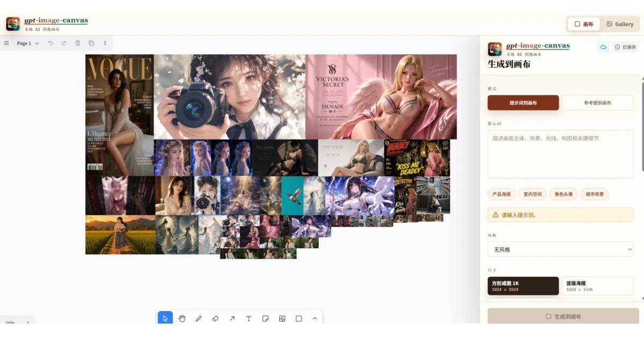Pick the arrow drawing tool

coord(232,318)
